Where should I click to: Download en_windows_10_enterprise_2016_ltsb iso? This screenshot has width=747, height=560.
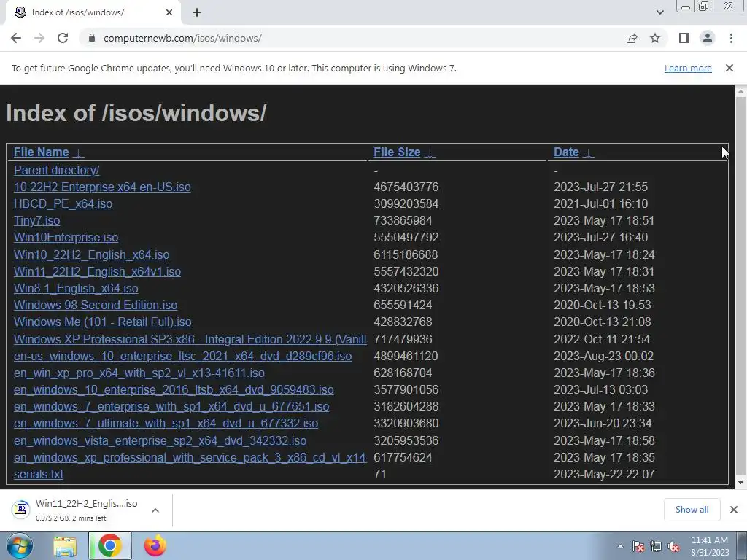(174, 389)
